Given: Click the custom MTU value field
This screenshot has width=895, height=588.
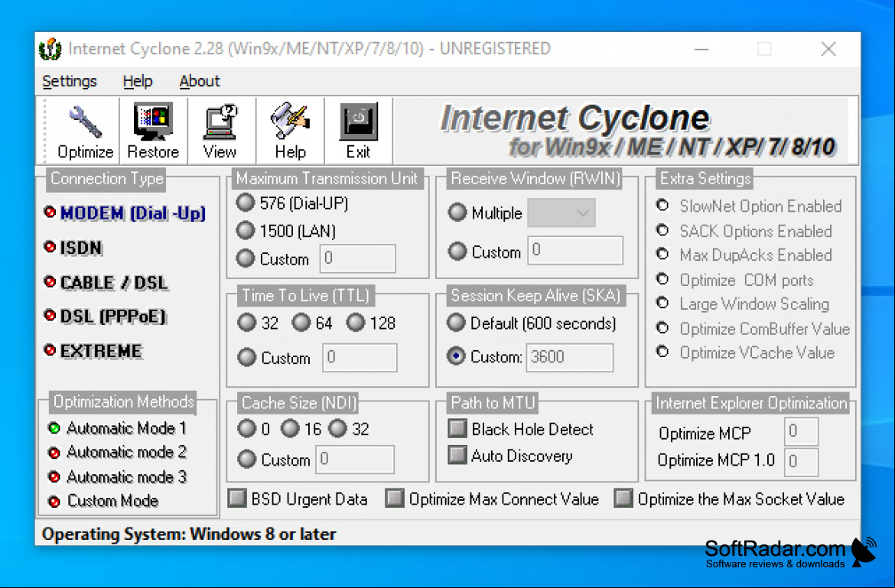Looking at the screenshot, I should tap(357, 258).
